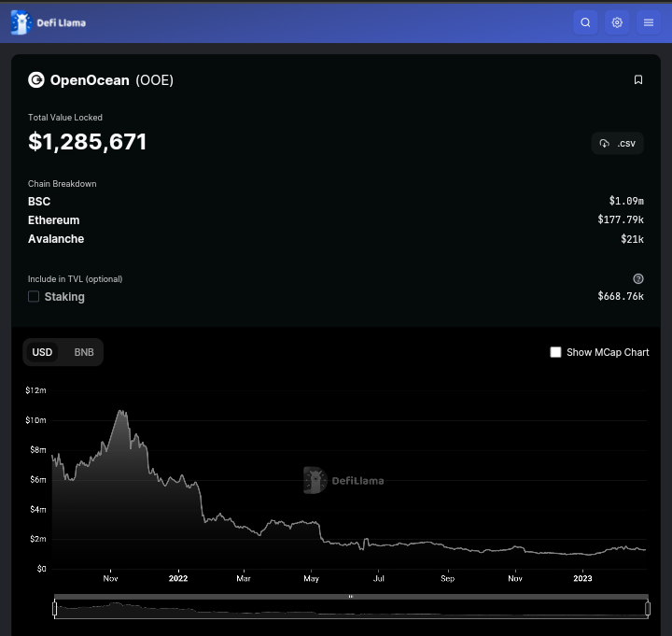This screenshot has width=672, height=636.
Task: Click the Jul axis label
Action: pos(378,578)
